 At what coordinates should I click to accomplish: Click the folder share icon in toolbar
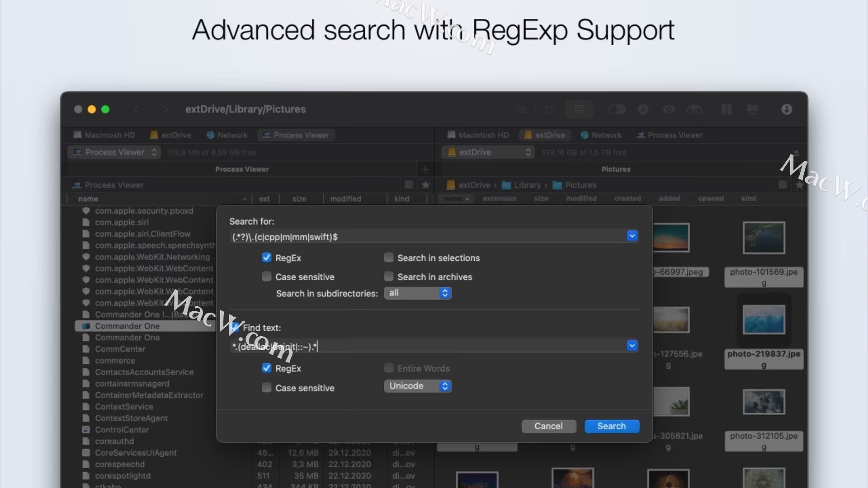pos(752,109)
